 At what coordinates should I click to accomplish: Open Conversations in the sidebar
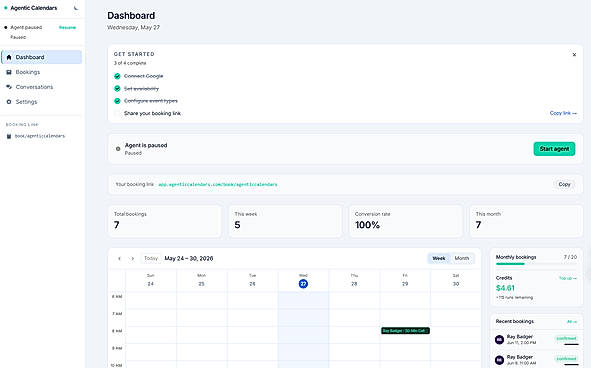41,87
